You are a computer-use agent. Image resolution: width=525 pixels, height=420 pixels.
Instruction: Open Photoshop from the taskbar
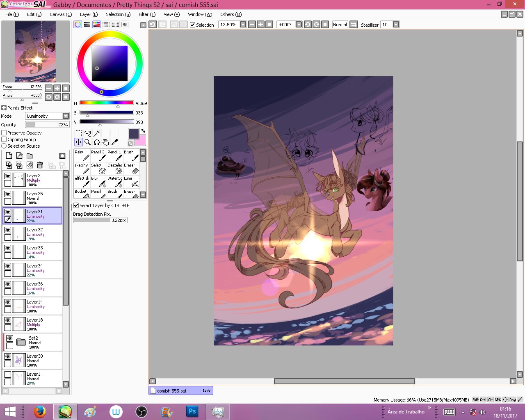coord(192,412)
